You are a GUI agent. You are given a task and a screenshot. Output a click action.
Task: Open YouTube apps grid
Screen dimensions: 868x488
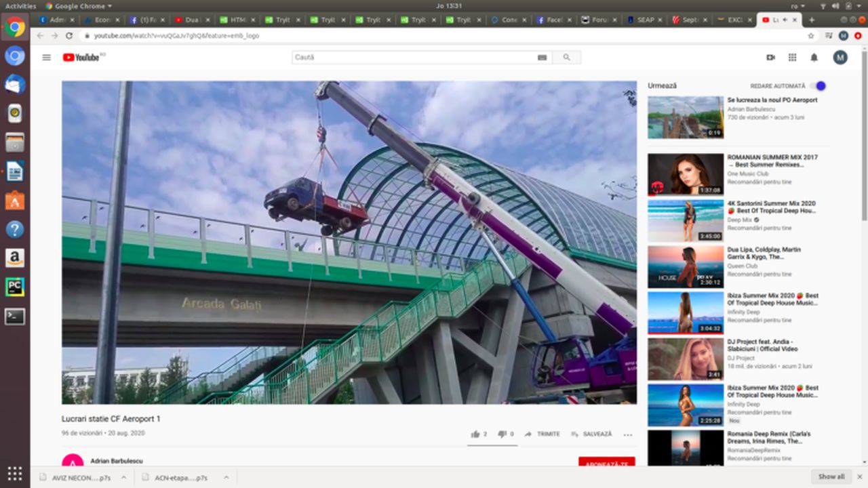click(x=792, y=58)
